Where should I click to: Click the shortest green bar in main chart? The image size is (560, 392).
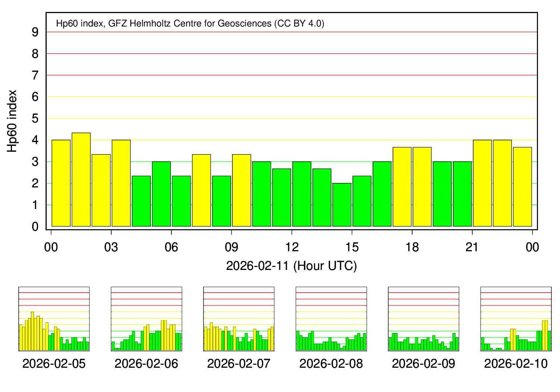tap(342, 205)
